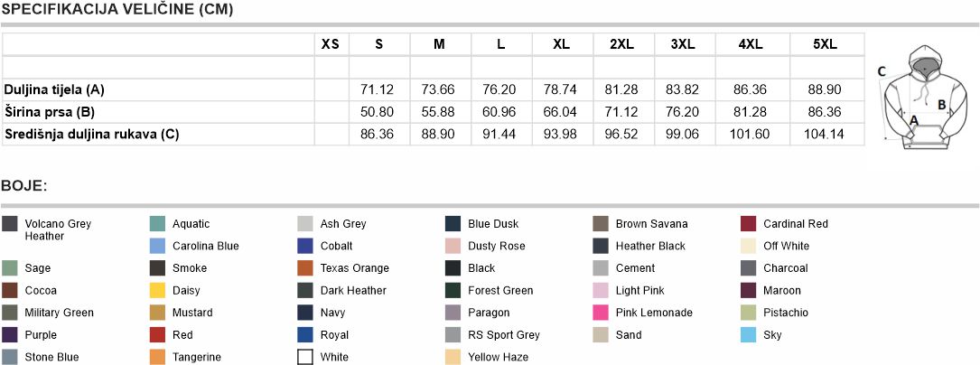Viewport: 980px width, 365px height.
Task: Choose the Cardinal Red color swatch
Action: tap(748, 224)
